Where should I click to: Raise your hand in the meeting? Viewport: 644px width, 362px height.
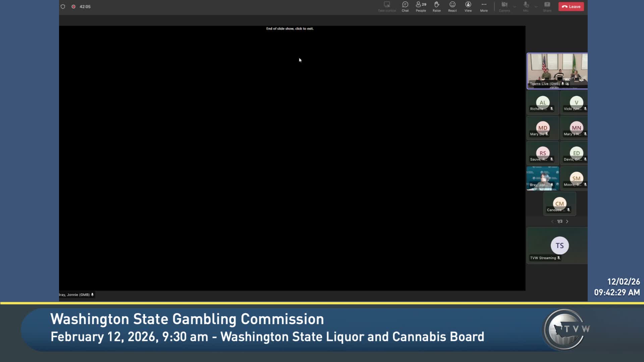(437, 6)
